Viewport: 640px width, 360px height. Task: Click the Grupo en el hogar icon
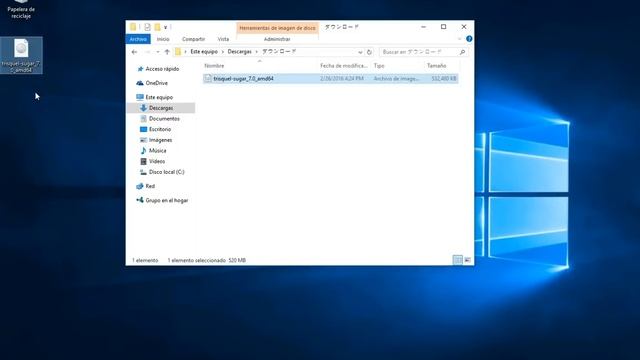(140, 200)
